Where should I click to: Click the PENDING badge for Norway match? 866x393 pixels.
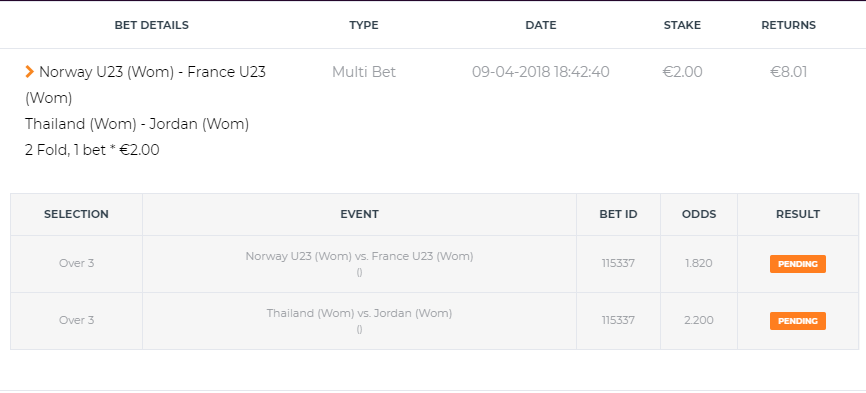pyautogui.click(x=798, y=264)
